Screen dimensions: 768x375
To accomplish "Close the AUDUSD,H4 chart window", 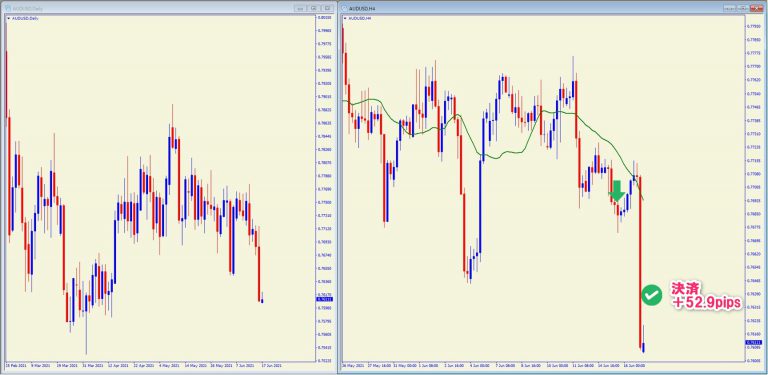I will [x=757, y=8].
